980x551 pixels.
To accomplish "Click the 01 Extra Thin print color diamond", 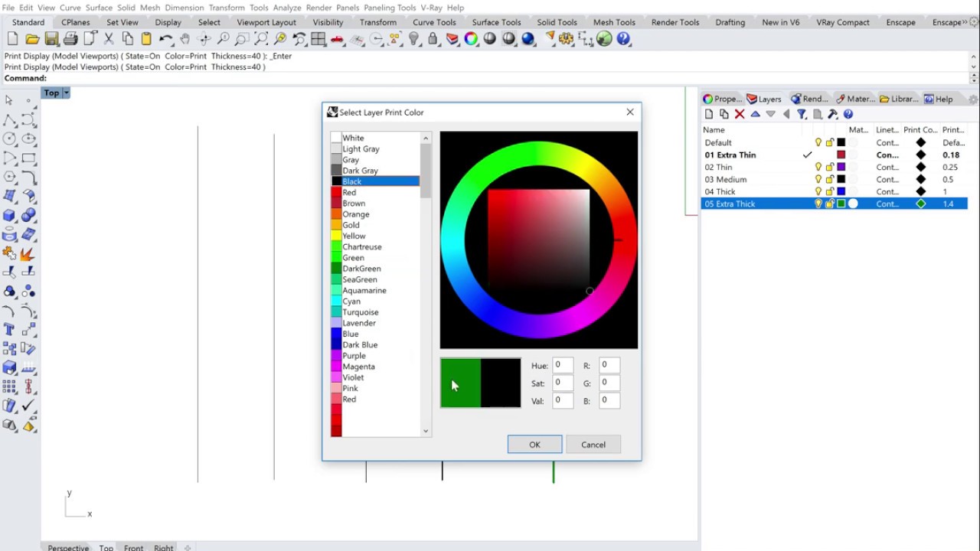I will click(x=921, y=155).
